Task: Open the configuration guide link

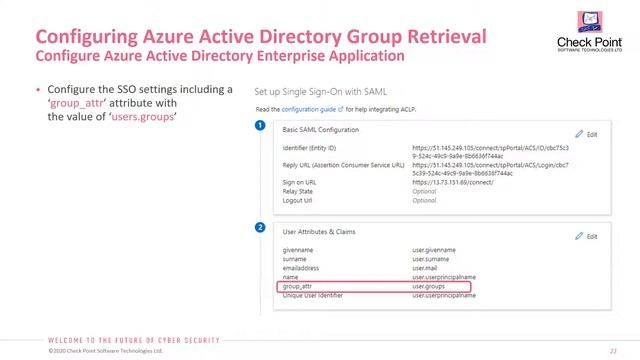Action: [x=309, y=109]
